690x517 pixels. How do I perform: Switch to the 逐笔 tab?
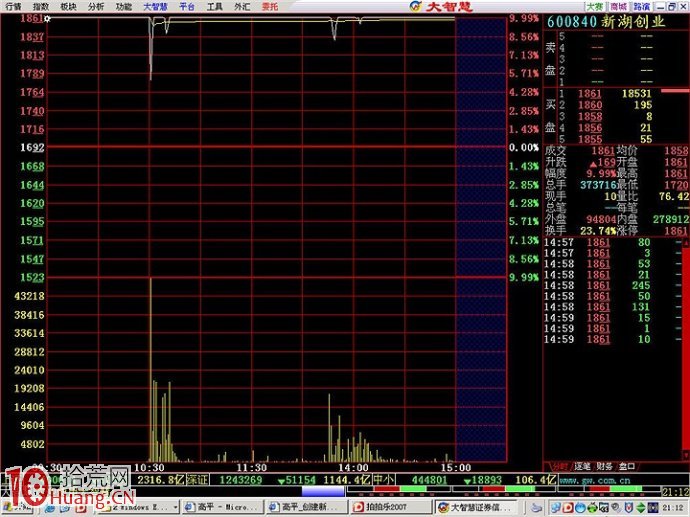[x=582, y=466]
